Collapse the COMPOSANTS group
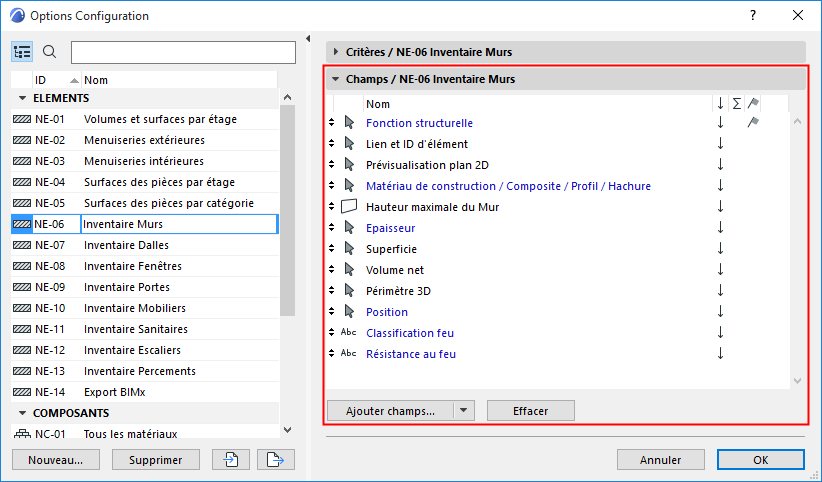The height and width of the screenshot is (482, 822). point(22,413)
